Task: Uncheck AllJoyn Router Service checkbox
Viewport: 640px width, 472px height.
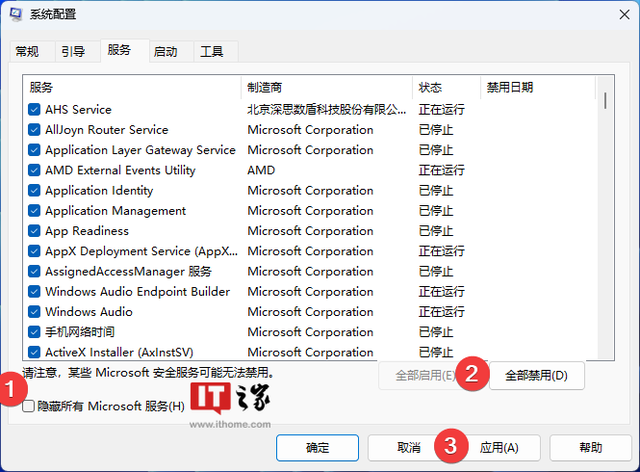Action: coord(34,130)
